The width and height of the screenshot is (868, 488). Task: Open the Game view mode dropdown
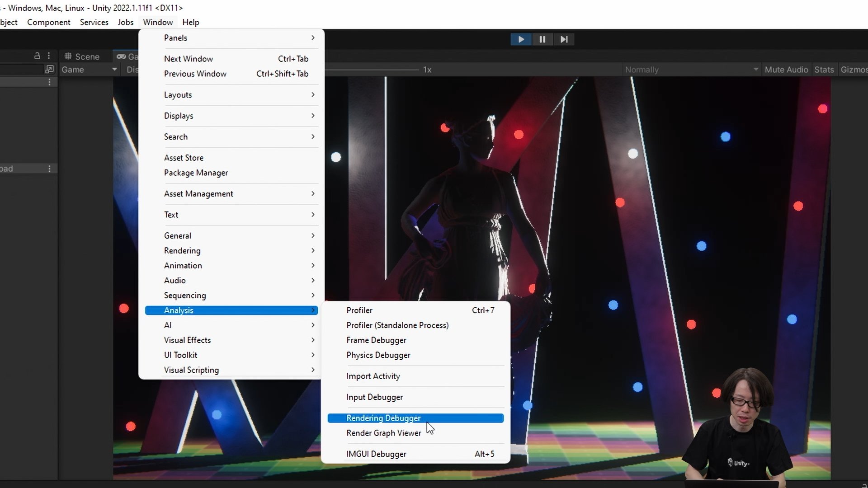(89, 70)
